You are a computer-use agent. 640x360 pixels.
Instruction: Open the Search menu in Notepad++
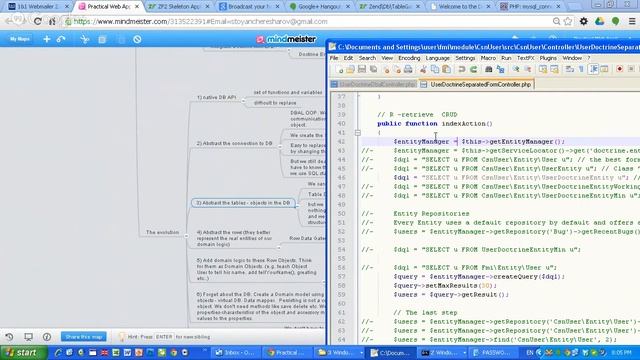(367, 58)
